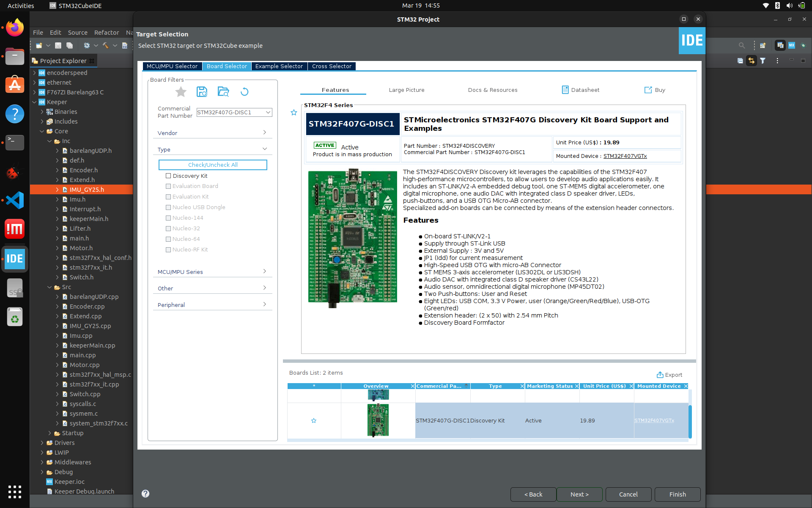Open STM32CubeMX red icon in dock
Screen dimensions: 812x508
tap(15, 229)
